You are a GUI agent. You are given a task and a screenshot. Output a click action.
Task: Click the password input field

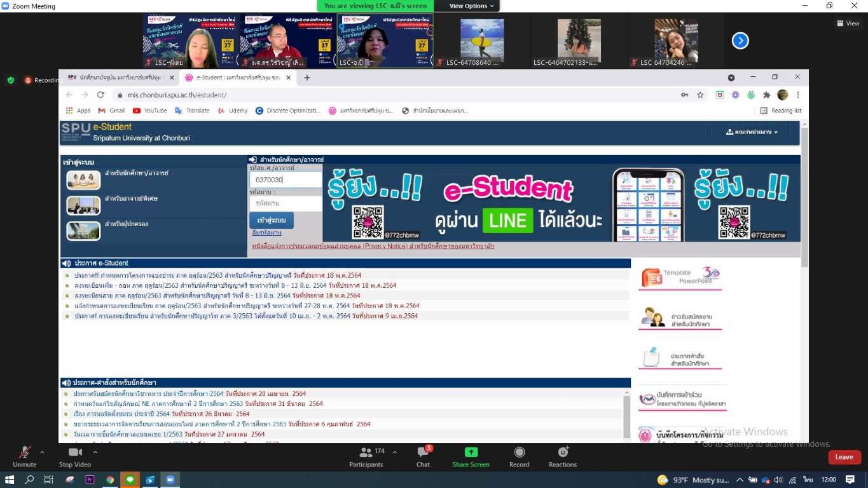tap(286, 203)
